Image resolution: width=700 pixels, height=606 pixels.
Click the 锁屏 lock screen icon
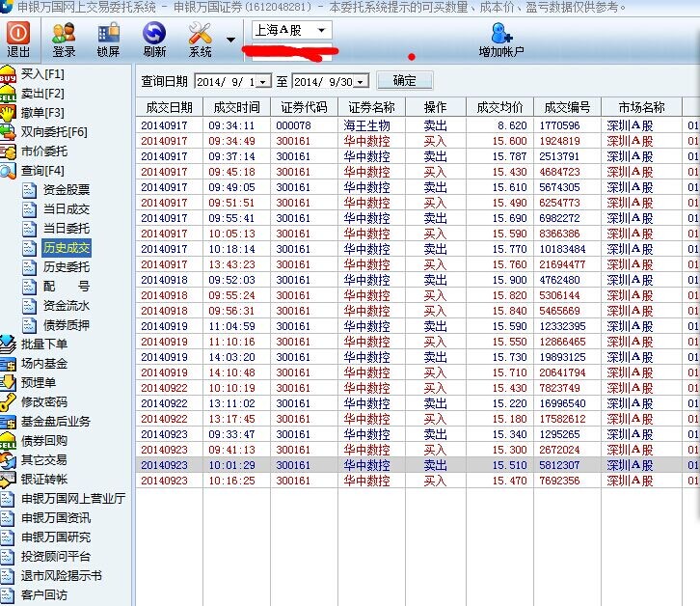(x=109, y=33)
